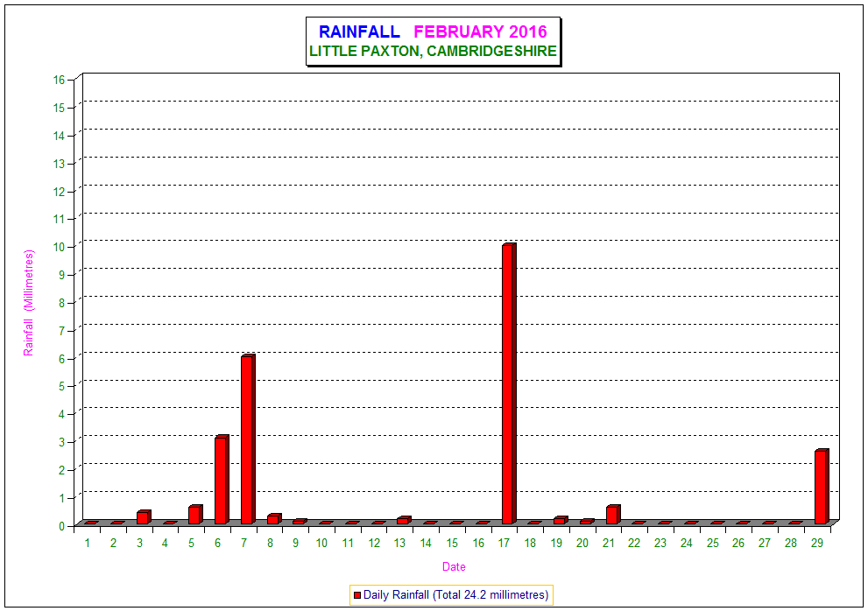
Task: Click the red legend swatch for Daily Rainfall
Action: (x=357, y=595)
